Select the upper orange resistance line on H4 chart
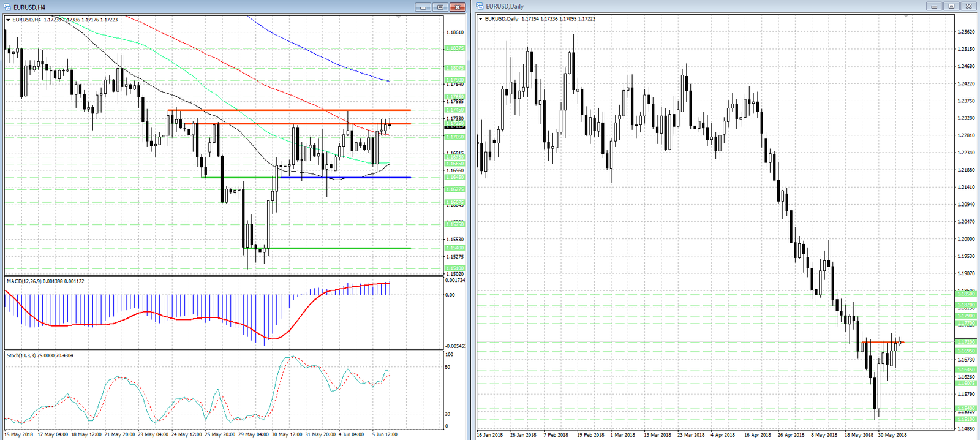This screenshot has width=980, height=440. (289, 110)
